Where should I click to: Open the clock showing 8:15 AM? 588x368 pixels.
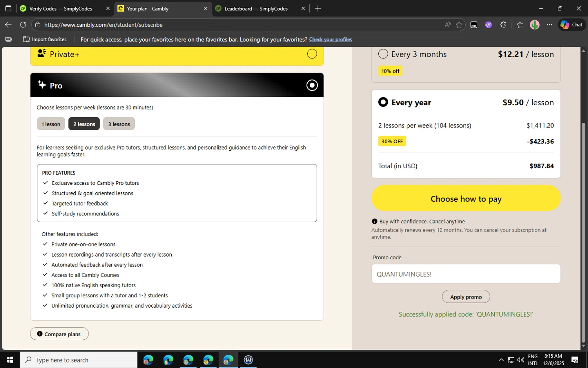click(554, 360)
